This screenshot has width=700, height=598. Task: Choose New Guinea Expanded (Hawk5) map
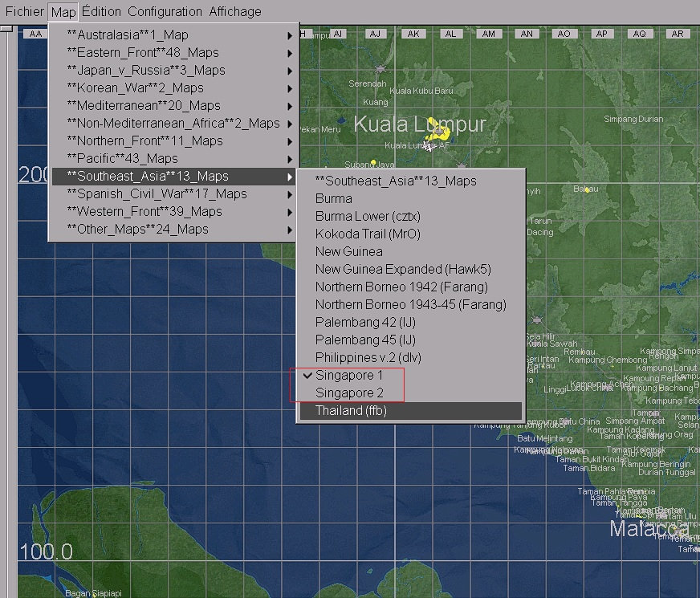411,269
